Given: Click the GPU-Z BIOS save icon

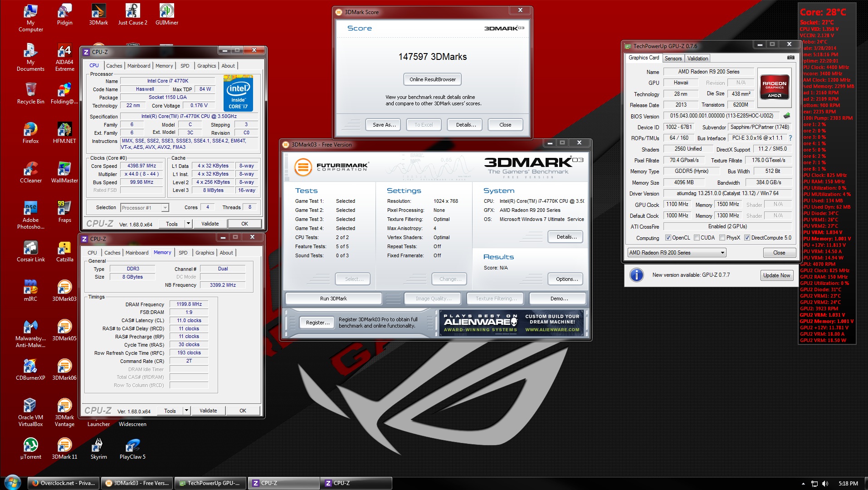Looking at the screenshot, I should [787, 116].
